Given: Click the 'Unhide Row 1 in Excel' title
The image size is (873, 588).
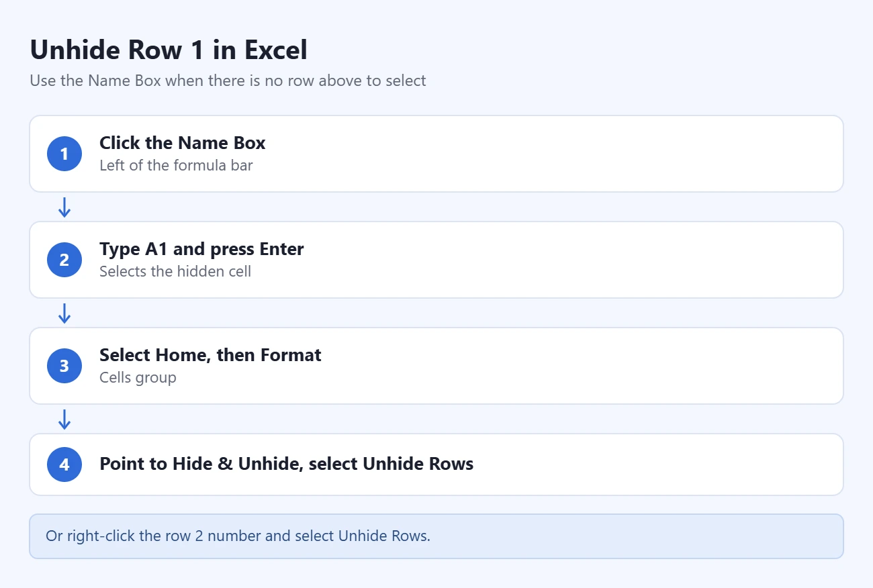Looking at the screenshot, I should (169, 50).
